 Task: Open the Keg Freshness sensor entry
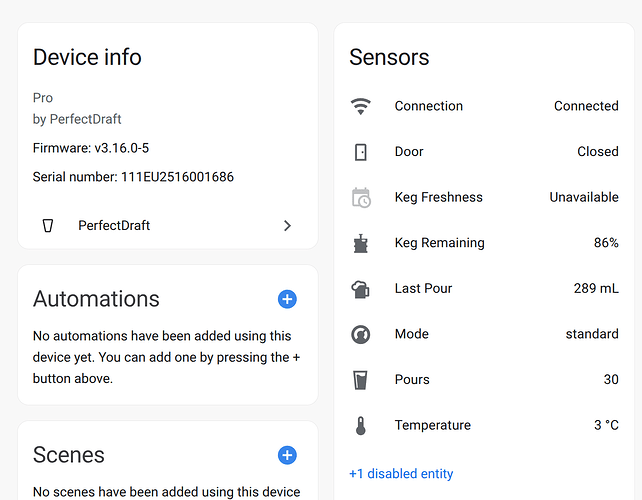(484, 197)
